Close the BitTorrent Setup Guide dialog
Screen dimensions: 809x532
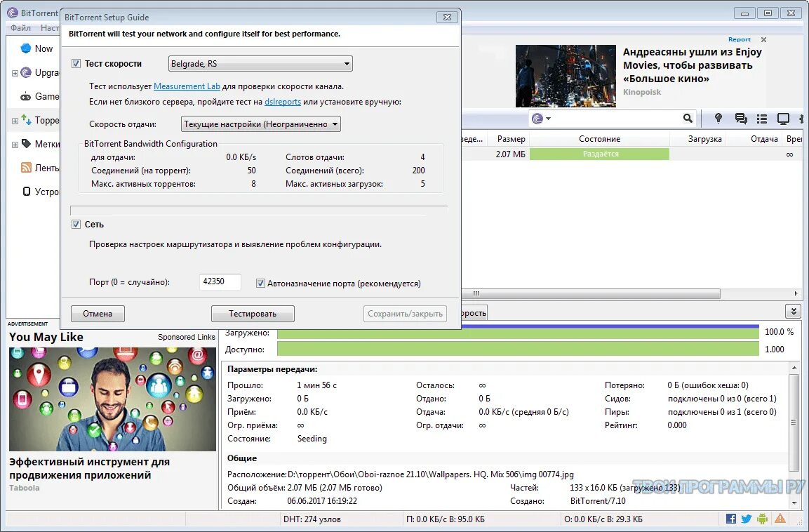tap(447, 17)
